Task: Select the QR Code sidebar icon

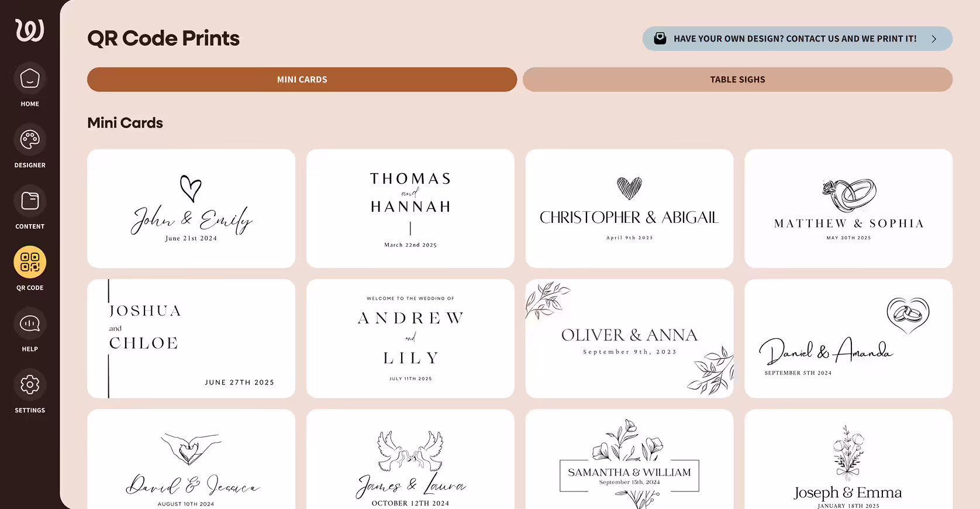Action: pos(30,262)
